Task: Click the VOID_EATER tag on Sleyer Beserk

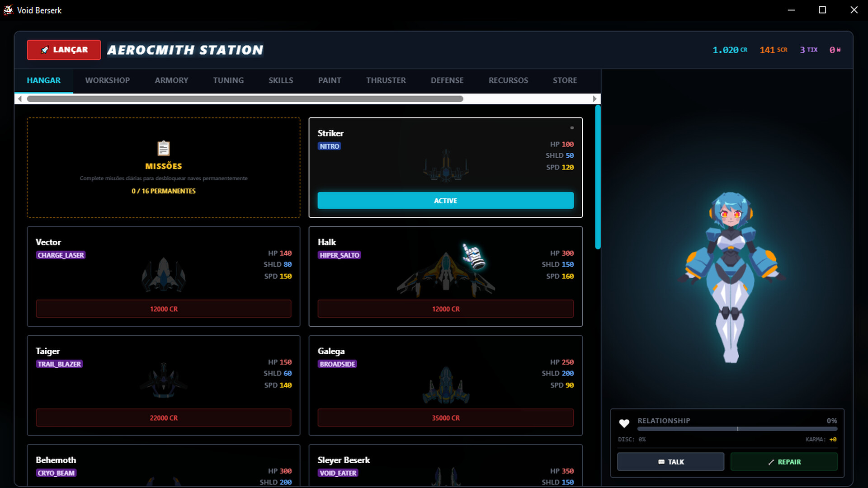Action: click(x=339, y=473)
